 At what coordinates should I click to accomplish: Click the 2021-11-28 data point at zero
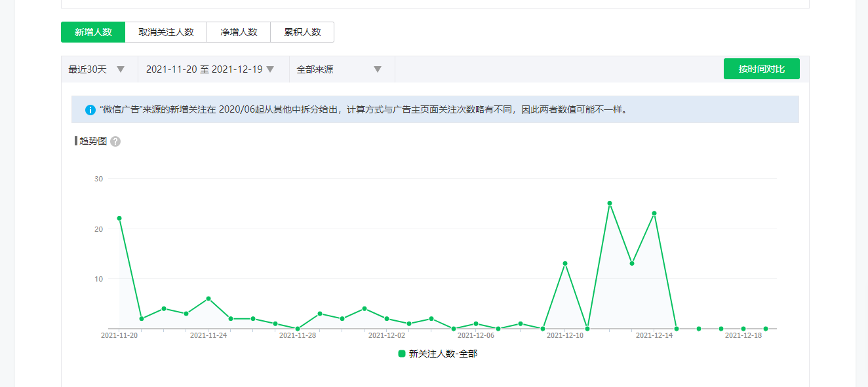[298, 329]
